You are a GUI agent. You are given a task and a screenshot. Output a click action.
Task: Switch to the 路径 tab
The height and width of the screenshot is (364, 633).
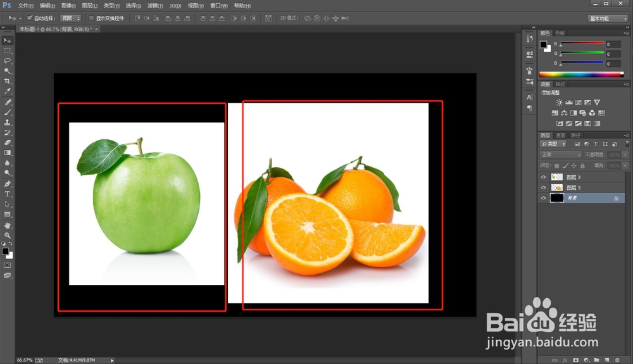click(575, 135)
